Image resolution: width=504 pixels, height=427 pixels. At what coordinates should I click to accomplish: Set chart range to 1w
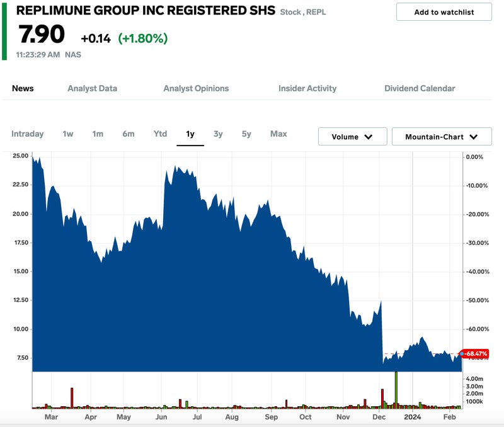tap(68, 134)
